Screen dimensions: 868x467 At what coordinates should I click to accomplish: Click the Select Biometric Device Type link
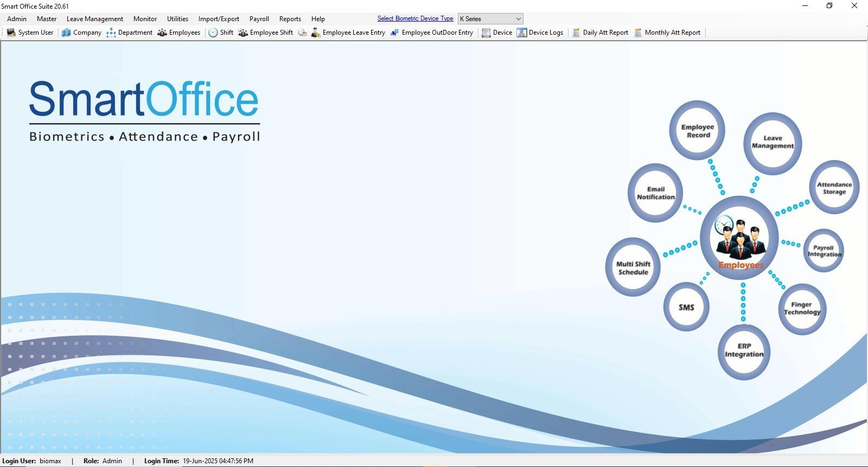click(x=415, y=18)
